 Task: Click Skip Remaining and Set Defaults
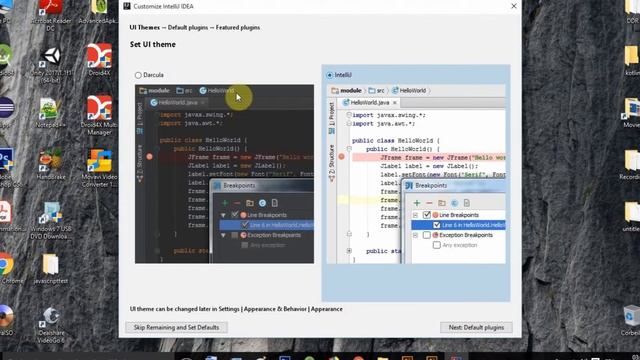click(x=176, y=327)
